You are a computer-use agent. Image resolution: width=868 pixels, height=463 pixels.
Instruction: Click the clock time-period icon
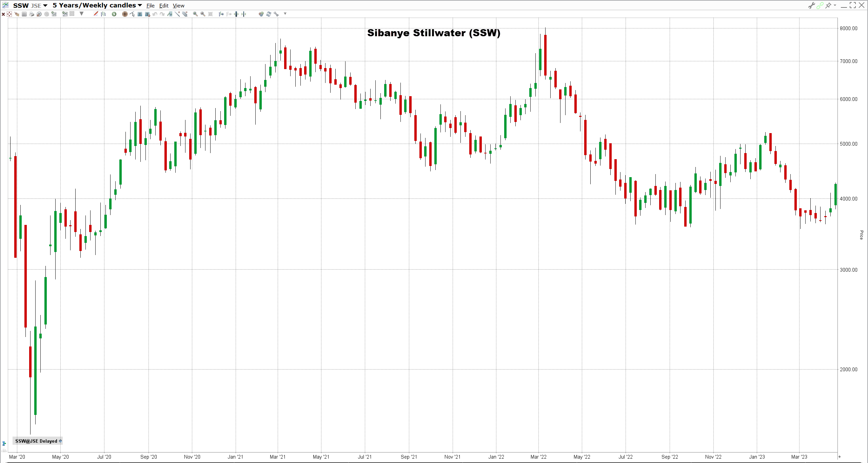[x=39, y=14]
